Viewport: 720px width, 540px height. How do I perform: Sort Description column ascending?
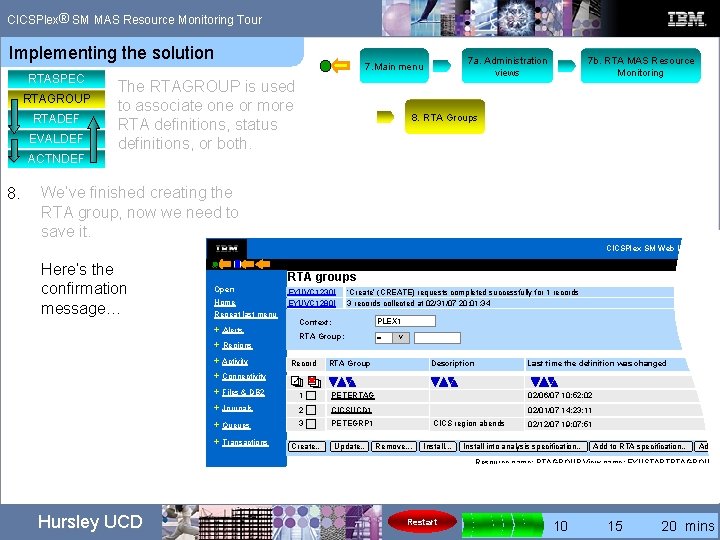[444, 382]
